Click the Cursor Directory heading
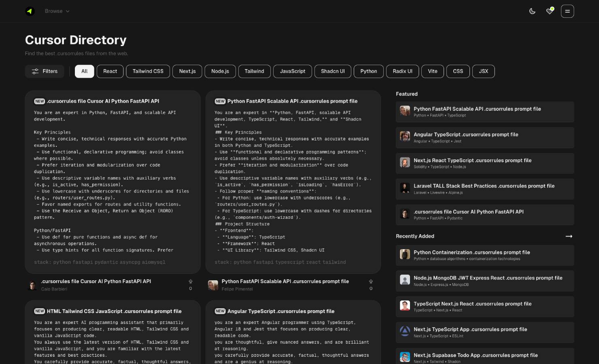The height and width of the screenshot is (364, 599). (76, 40)
